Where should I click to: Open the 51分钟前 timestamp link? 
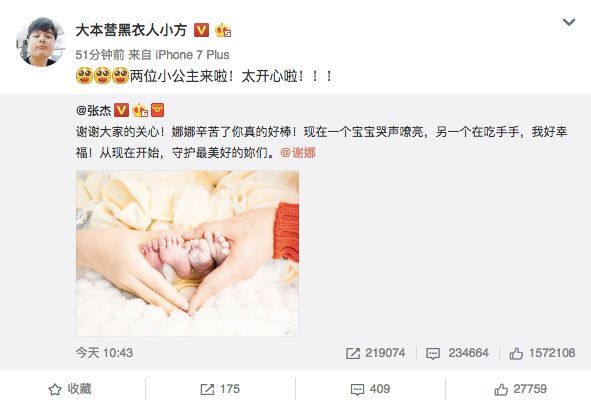100,55
